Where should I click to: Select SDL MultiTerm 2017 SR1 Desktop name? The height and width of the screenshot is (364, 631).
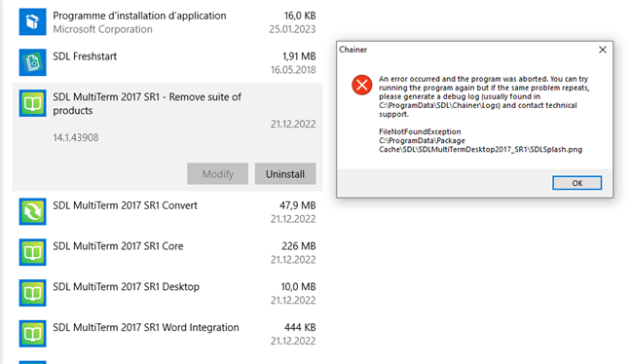click(x=127, y=287)
